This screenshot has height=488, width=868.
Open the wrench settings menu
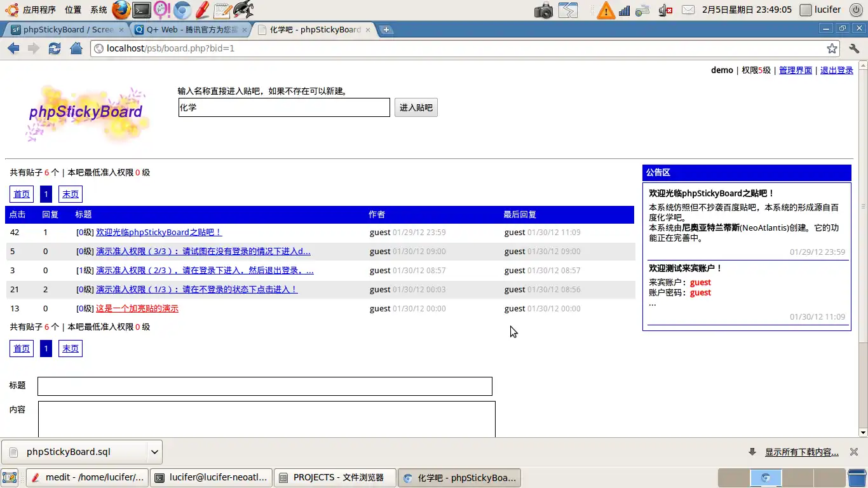point(854,48)
